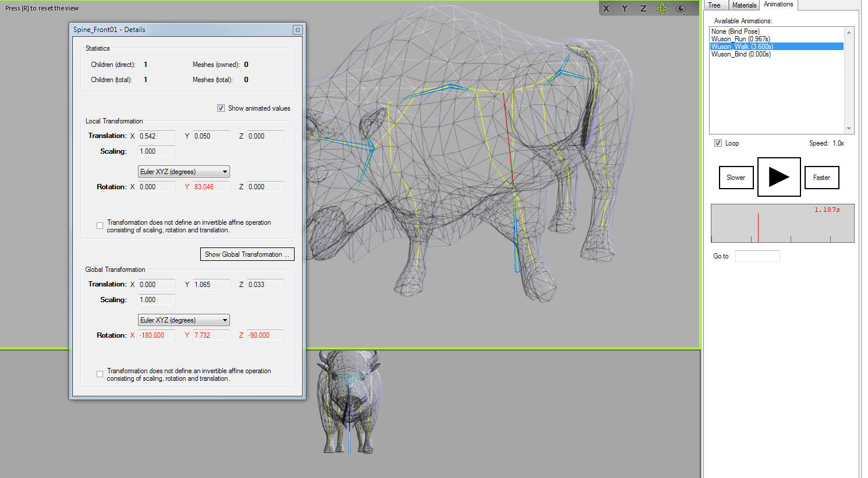Disable the Loop checkbox
Screen dimensions: 868x478
coord(718,143)
